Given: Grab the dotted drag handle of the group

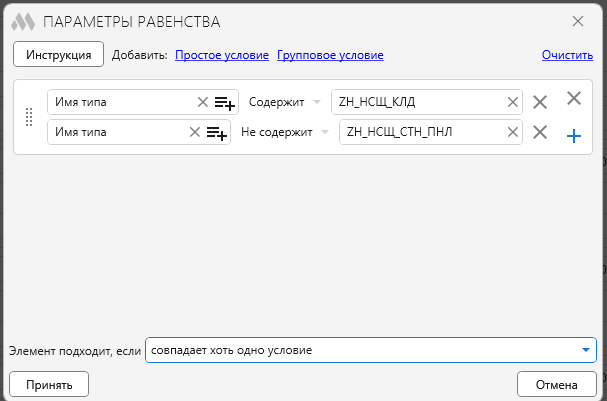Looking at the screenshot, I should pos(29,117).
